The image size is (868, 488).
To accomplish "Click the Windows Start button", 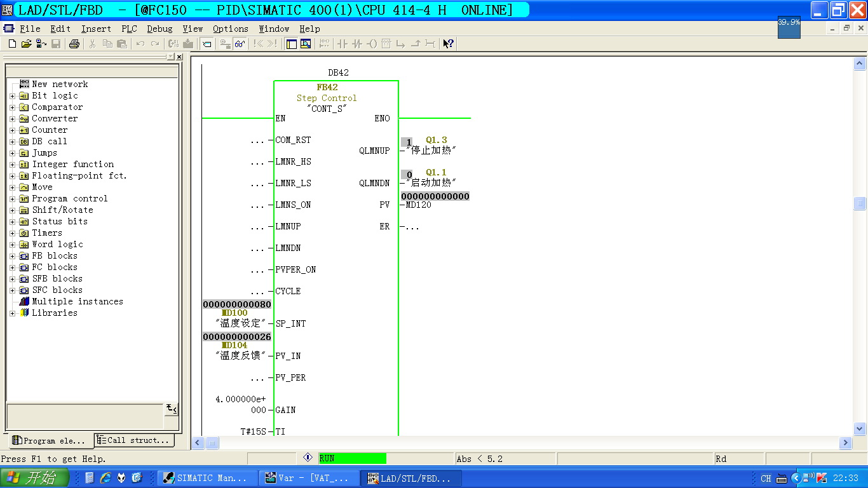I will pos(34,478).
